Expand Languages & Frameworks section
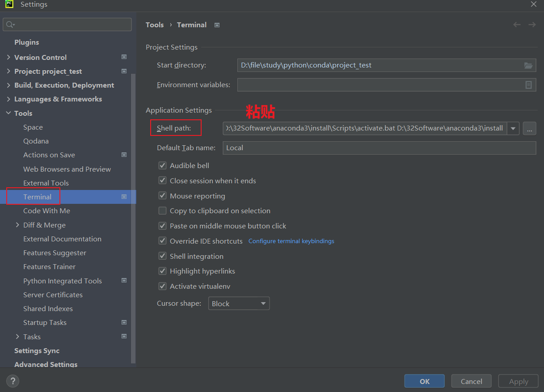 (8, 99)
